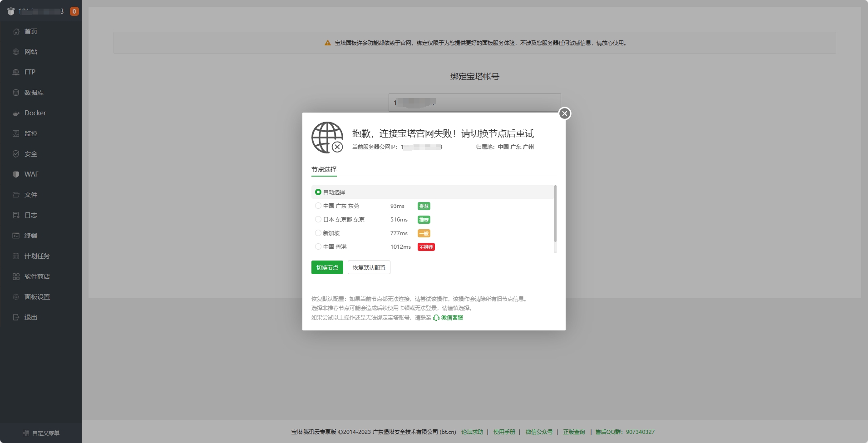Open the 微信客服 link
This screenshot has width=868, height=443.
(452, 318)
